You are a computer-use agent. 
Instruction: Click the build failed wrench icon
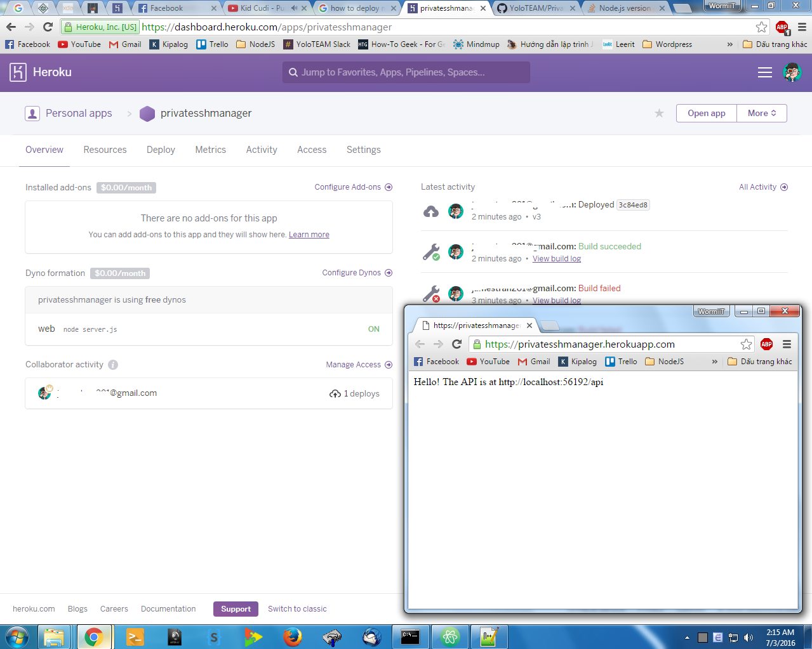point(432,294)
